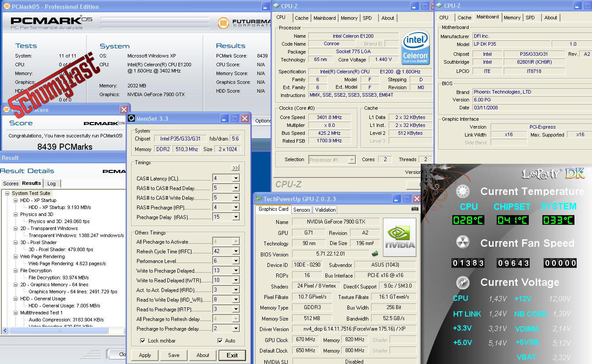Click the CPU-Z CPU window title icon
This screenshot has height=364, width=592.
tap(276, 6)
